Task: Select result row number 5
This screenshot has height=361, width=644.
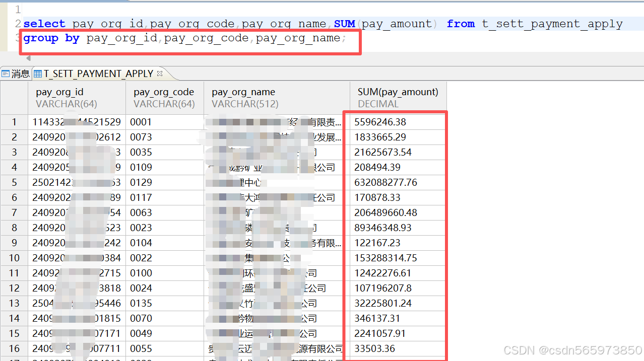Action: (x=14, y=182)
